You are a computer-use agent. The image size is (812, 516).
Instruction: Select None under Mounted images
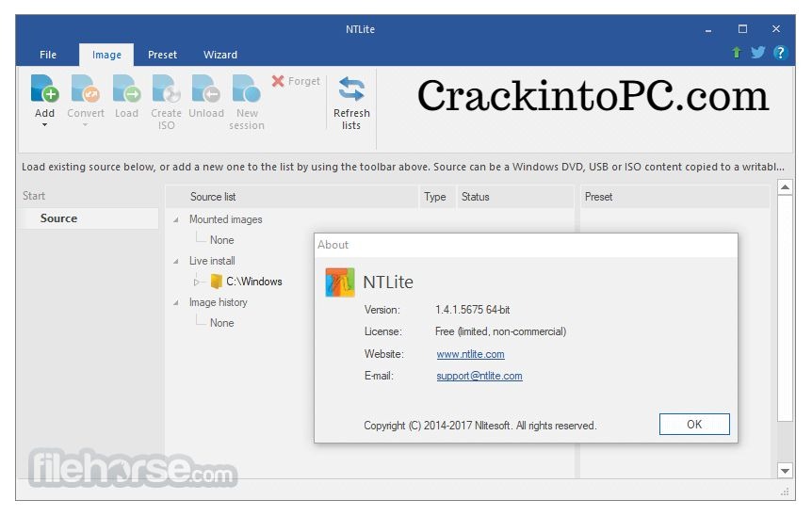tap(221, 240)
